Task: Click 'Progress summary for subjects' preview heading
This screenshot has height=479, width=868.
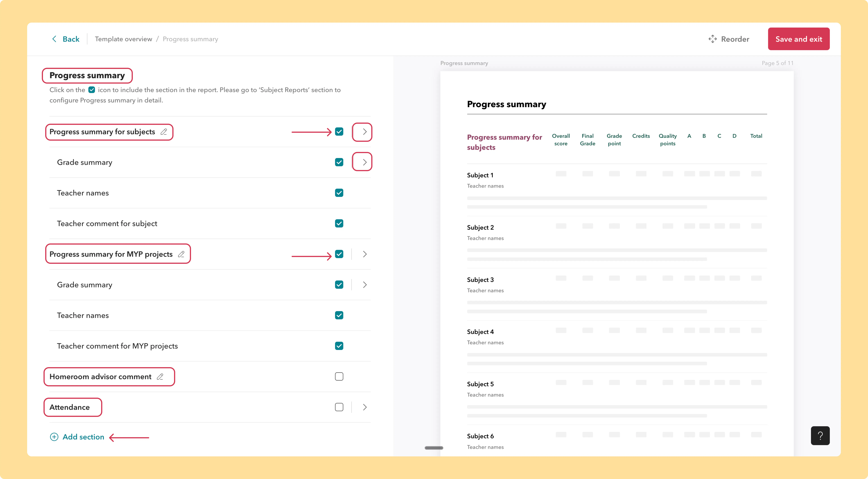Action: click(x=504, y=142)
